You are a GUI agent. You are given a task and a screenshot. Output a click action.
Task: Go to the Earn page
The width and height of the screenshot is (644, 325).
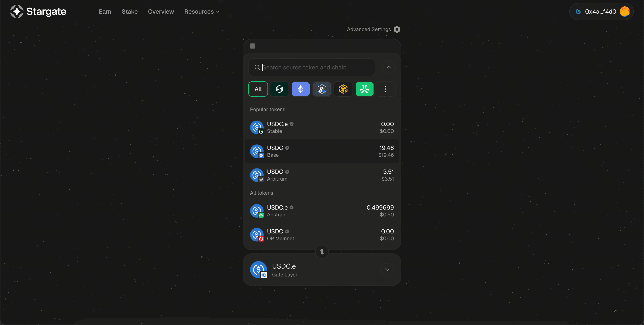click(105, 12)
